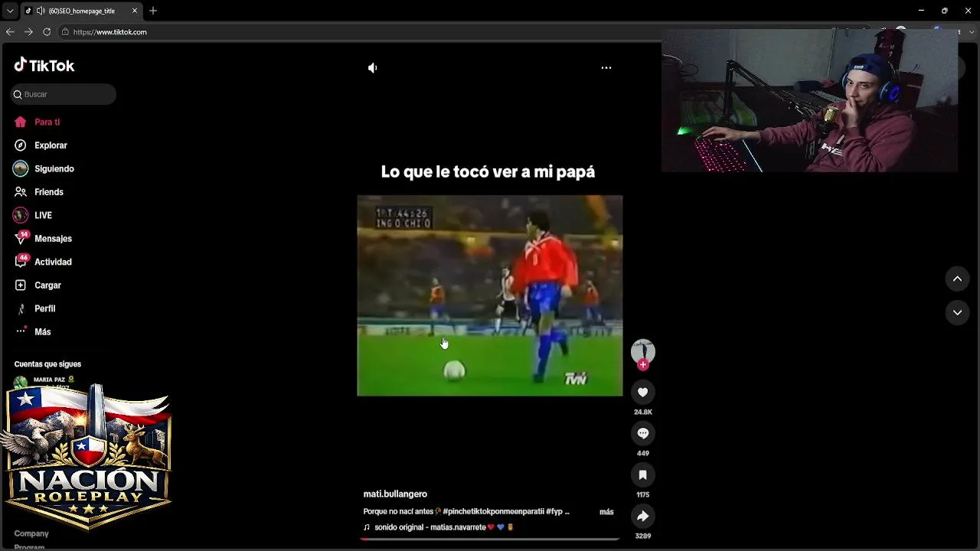Viewport: 980px width, 551px height.
Task: Open mati.bullangero's profile link
Action: 395,494
